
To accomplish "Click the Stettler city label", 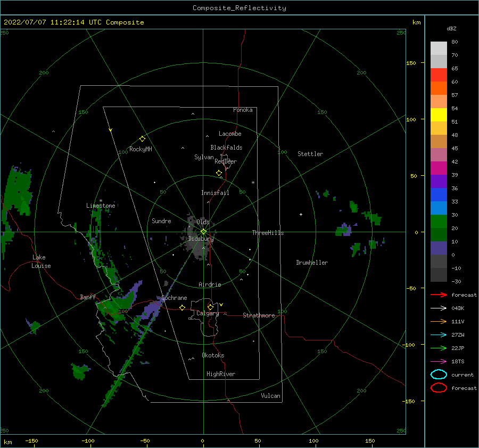I will (310, 154).
